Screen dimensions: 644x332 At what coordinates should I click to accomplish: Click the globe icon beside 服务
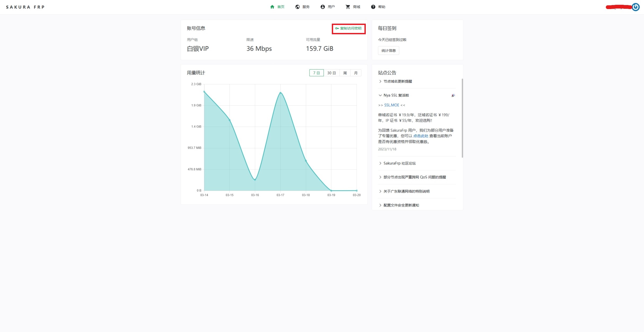point(297,7)
